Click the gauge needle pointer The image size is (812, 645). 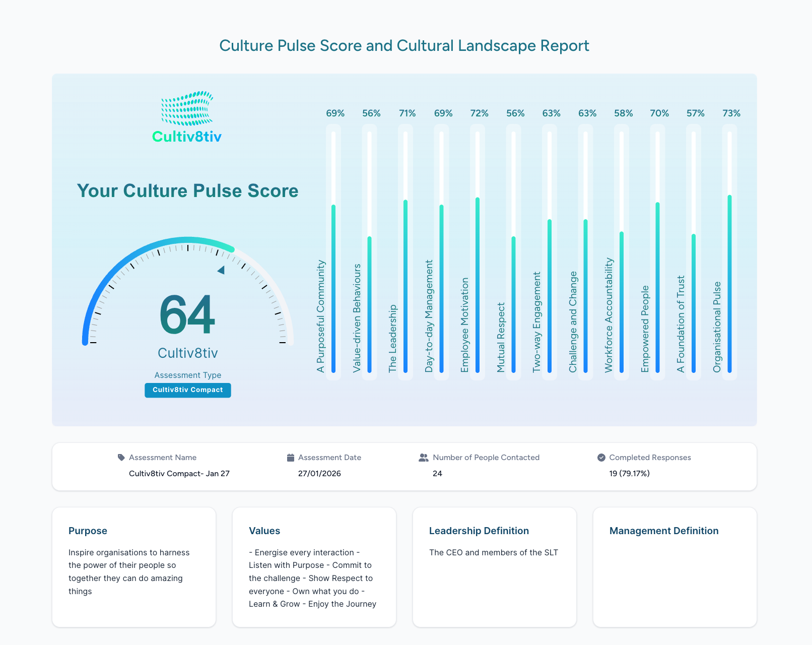pyautogui.click(x=221, y=270)
